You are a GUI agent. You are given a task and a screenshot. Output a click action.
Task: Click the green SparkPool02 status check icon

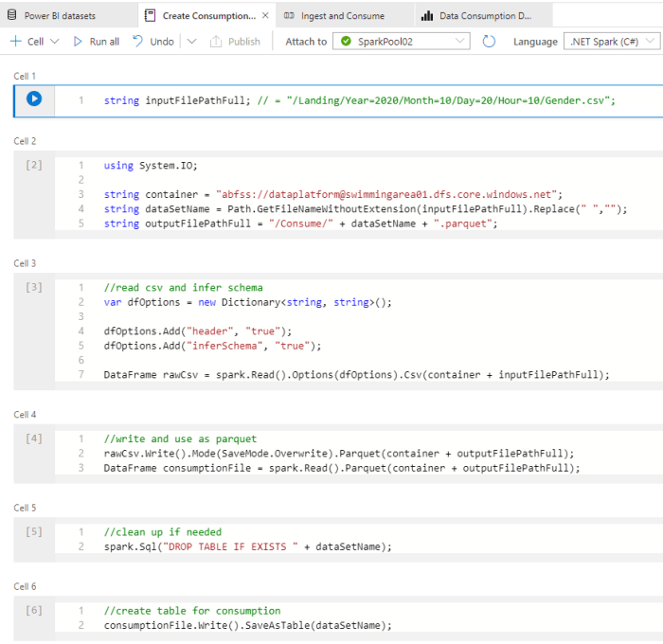point(346,41)
